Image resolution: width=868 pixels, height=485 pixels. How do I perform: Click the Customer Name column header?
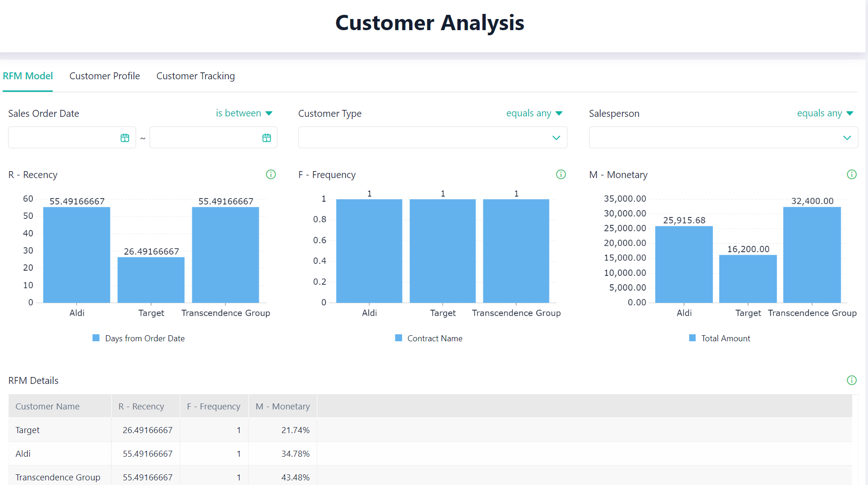[x=48, y=406]
